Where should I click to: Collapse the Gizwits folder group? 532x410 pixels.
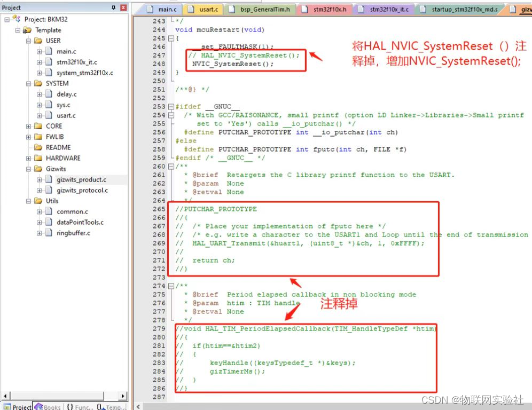click(28, 169)
